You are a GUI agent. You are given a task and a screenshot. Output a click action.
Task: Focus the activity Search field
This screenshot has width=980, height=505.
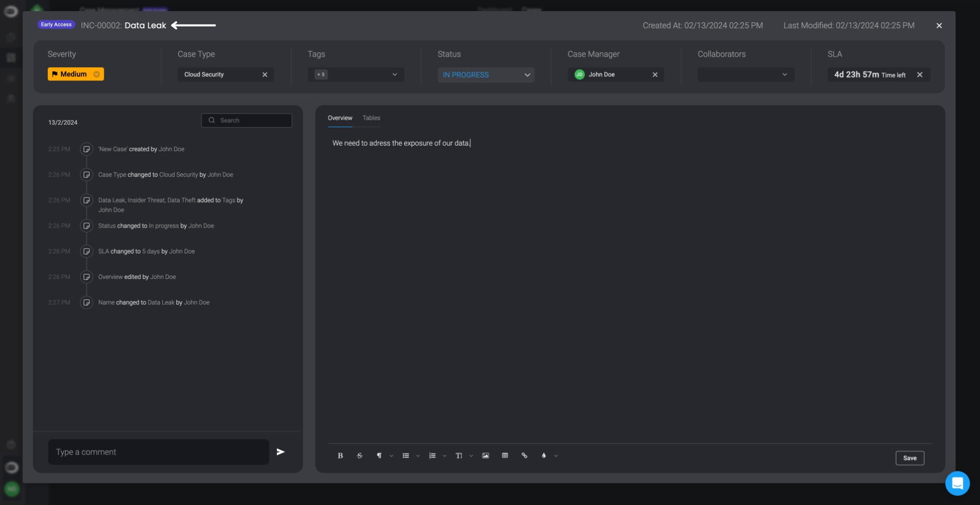point(246,120)
